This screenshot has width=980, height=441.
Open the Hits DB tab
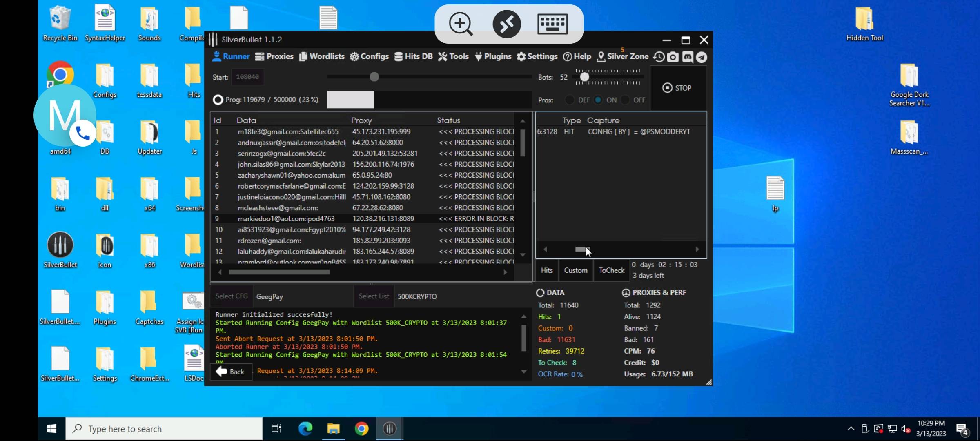point(413,56)
